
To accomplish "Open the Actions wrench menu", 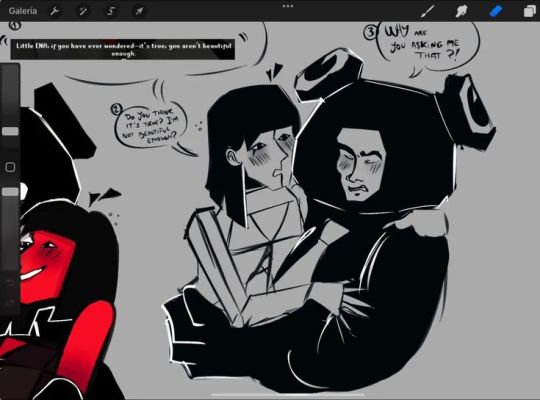I will [54, 11].
